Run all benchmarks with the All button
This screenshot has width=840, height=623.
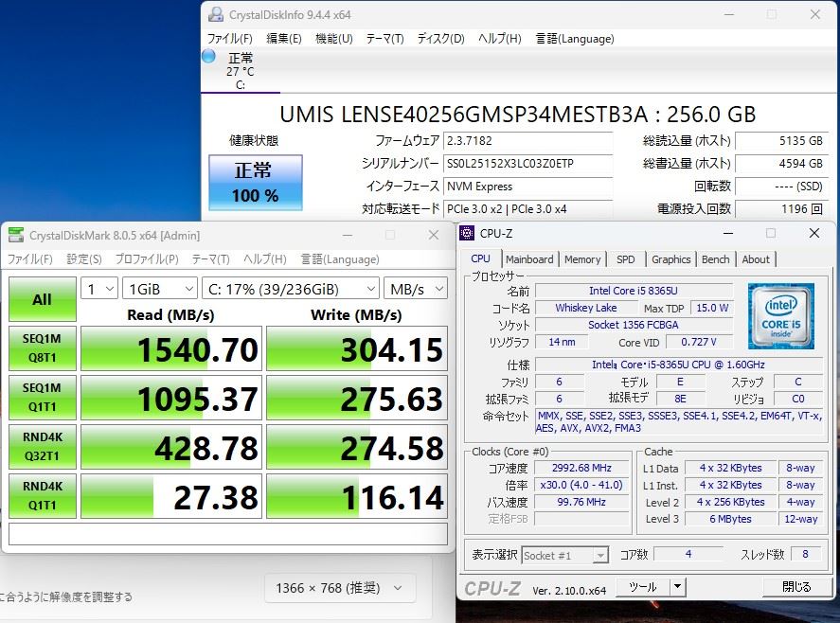pos(43,299)
